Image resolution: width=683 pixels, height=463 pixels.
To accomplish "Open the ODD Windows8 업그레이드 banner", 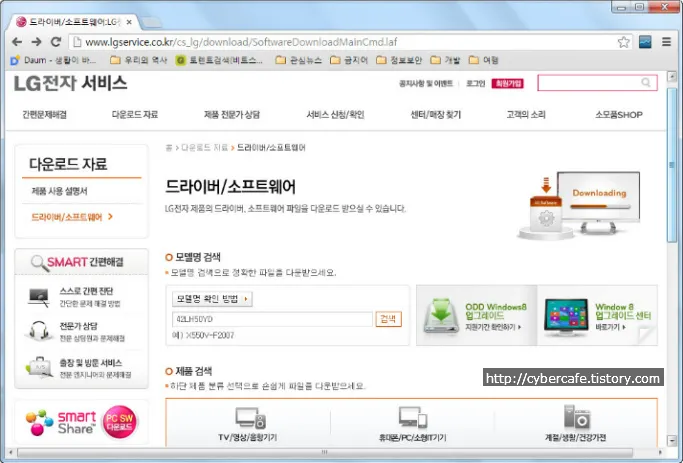I will tap(477, 316).
